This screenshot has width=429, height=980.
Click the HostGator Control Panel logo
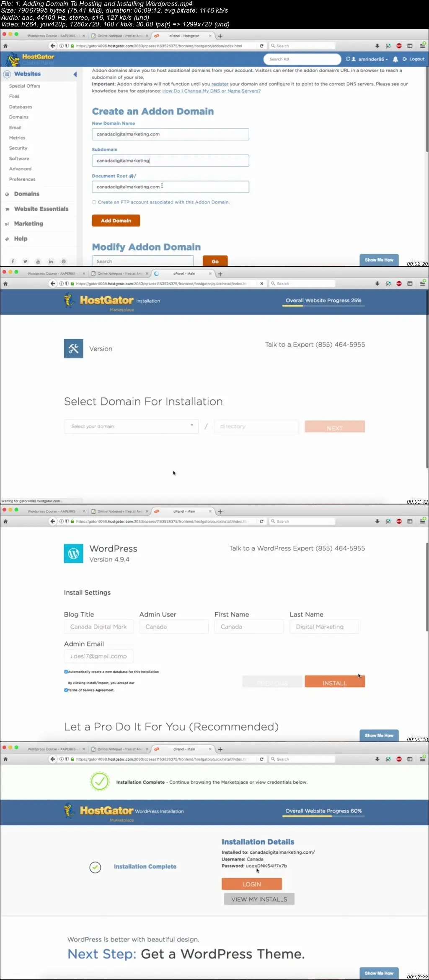(x=30, y=59)
